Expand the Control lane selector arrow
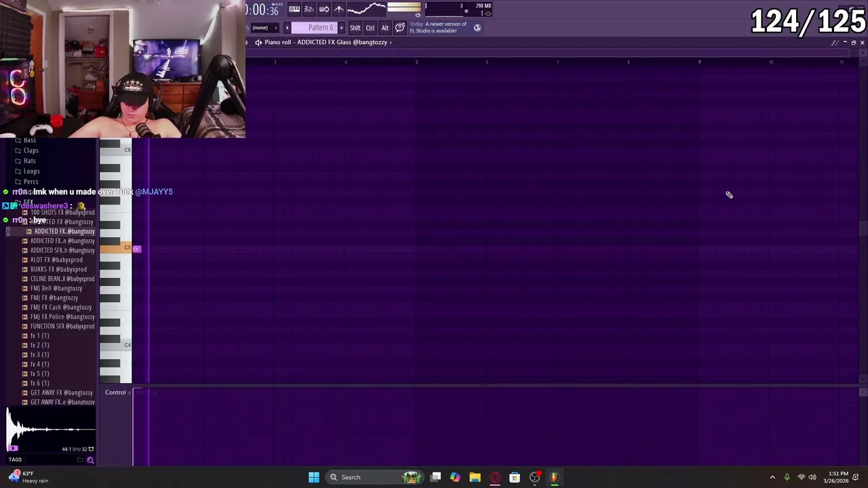868x488 pixels. [130, 392]
